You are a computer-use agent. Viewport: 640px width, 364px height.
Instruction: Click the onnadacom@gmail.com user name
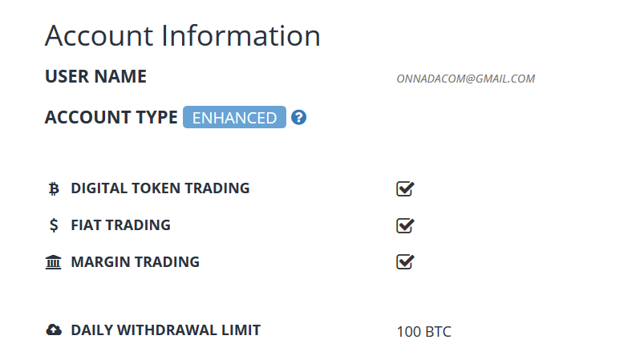pyautogui.click(x=465, y=79)
